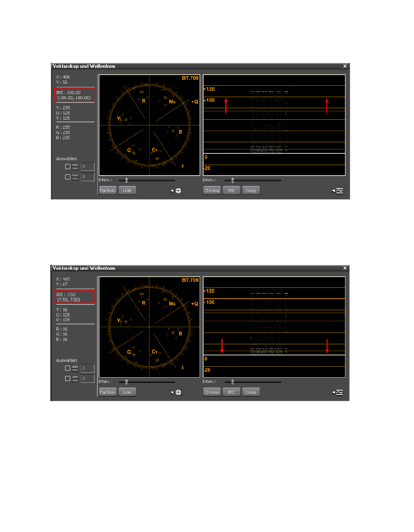Click the 'IRE : 100.00' readout text
Screen dimensions: 414x532
point(68,92)
